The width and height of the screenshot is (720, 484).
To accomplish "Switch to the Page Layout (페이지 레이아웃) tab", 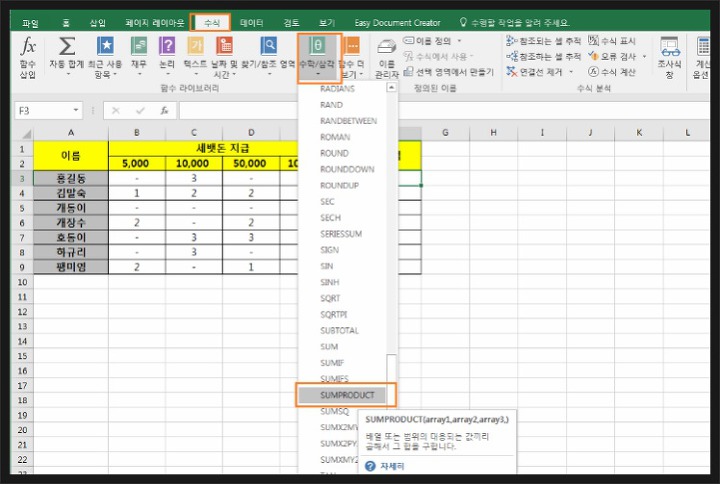I will 155,23.
